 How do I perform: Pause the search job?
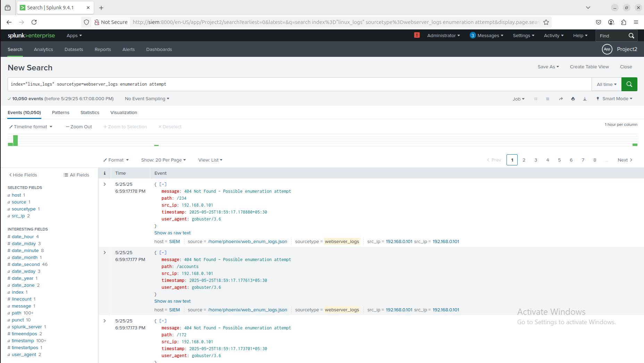coord(536,99)
